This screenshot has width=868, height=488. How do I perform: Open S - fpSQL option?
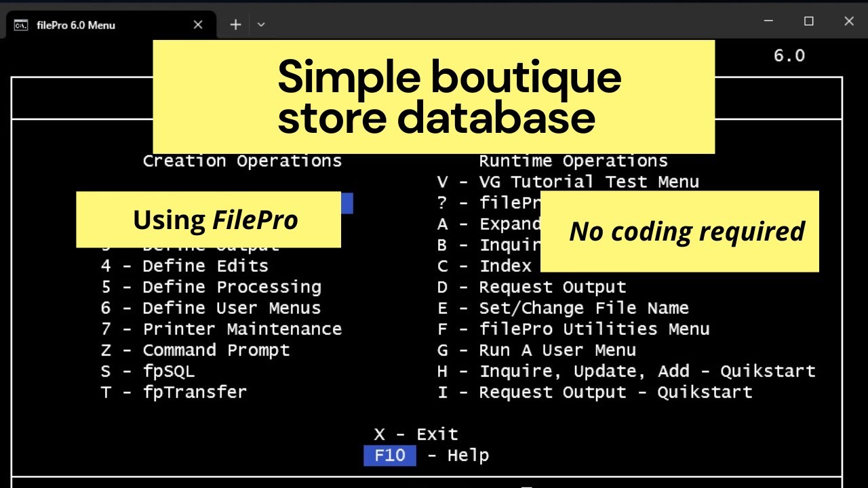(148, 371)
